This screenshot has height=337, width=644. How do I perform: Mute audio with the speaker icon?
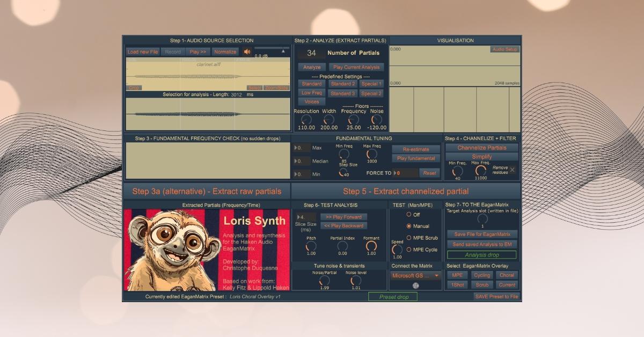[x=247, y=52]
